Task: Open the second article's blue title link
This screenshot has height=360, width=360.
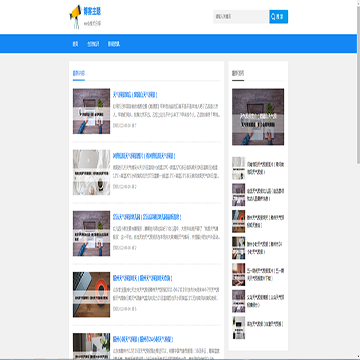Action: point(144,156)
